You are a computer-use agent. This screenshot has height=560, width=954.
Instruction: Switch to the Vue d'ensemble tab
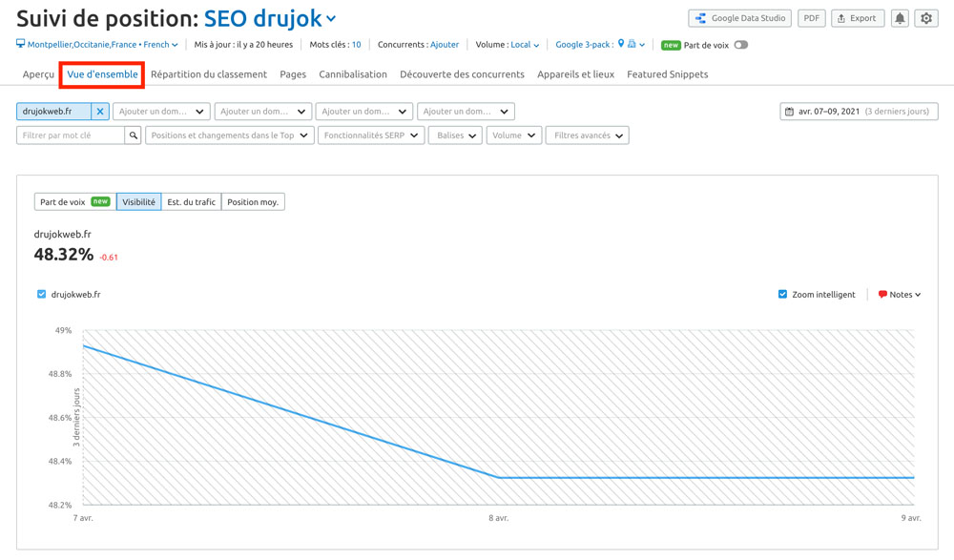(102, 74)
